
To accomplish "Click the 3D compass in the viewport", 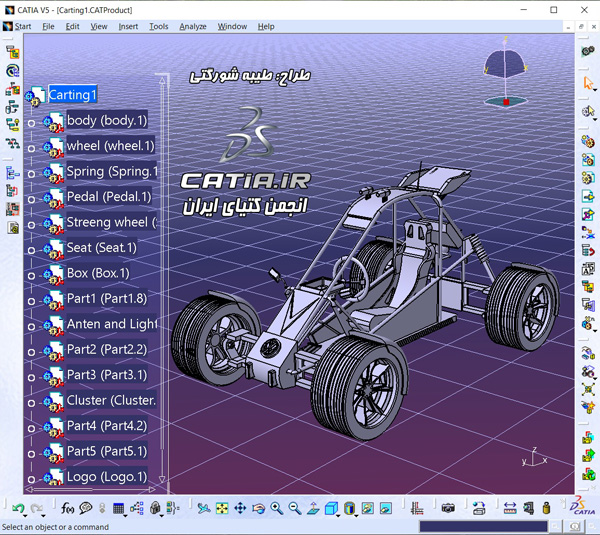I will [x=505, y=72].
